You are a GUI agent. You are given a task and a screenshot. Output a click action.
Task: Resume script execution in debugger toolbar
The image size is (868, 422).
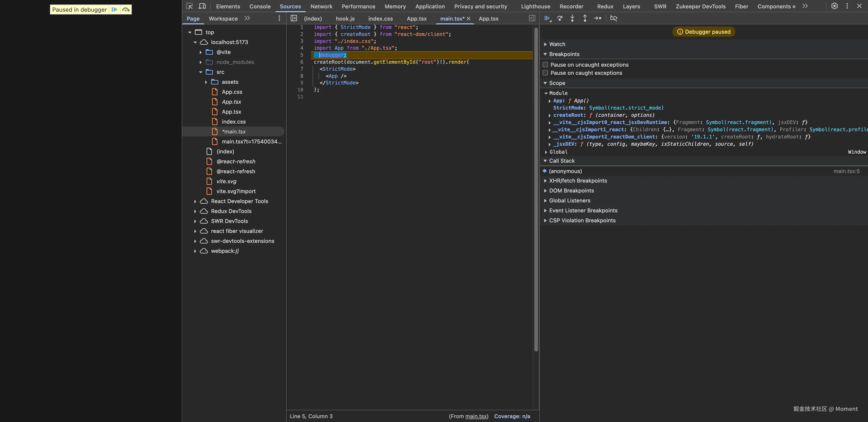point(547,19)
